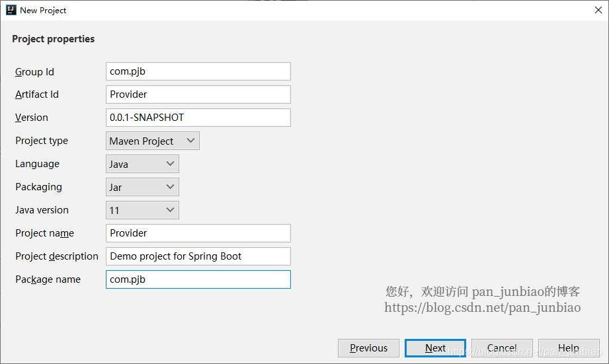Open the Java version dropdown
This screenshot has width=609, height=364.
pyautogui.click(x=142, y=210)
